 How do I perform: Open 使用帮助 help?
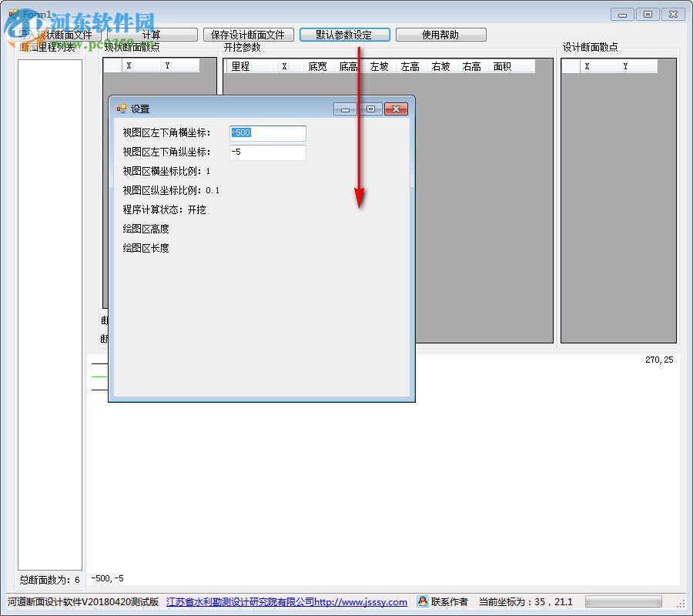tap(441, 35)
